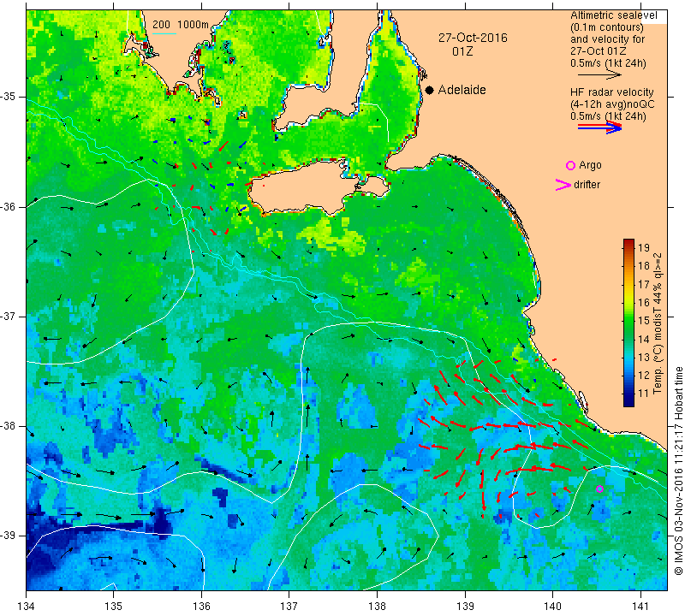The image size is (685, 616).
Task: Click the 15 value on temperature scale
Action: point(644,321)
